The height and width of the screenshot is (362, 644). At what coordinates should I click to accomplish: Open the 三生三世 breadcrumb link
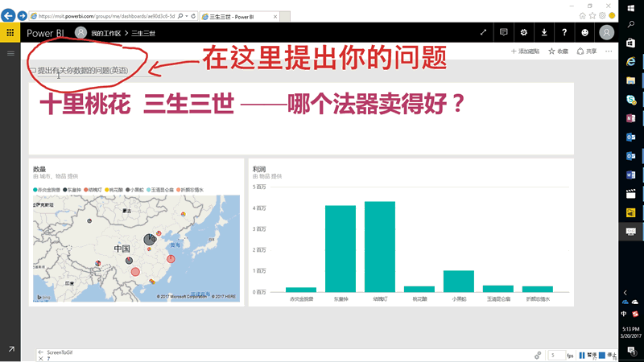click(x=143, y=33)
